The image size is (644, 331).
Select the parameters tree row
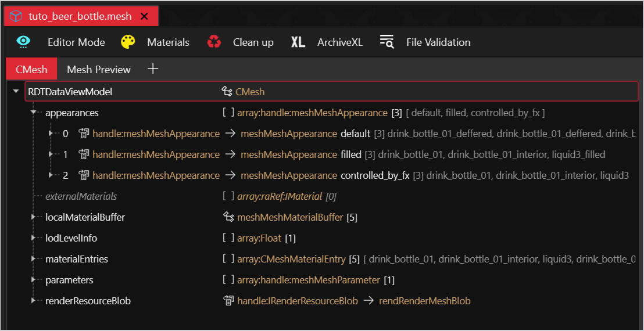tap(69, 280)
